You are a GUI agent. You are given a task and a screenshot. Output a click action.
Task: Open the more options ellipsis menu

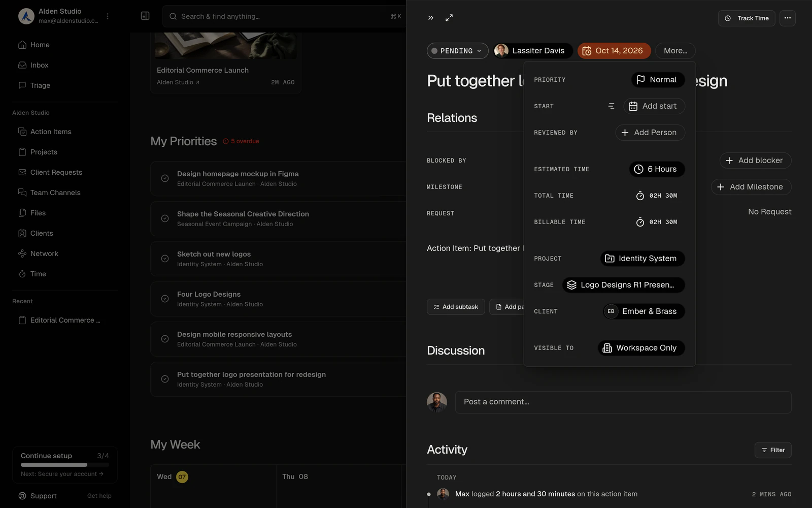tap(788, 18)
